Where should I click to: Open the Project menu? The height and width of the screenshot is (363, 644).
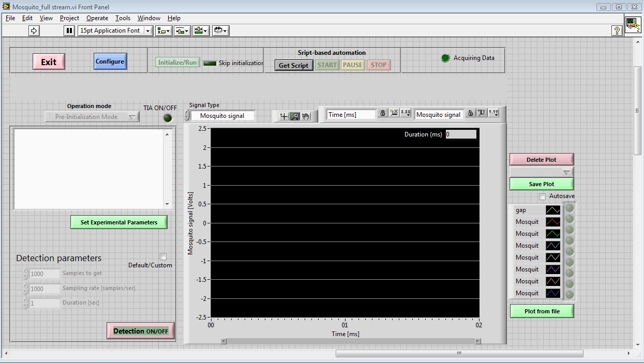[69, 18]
